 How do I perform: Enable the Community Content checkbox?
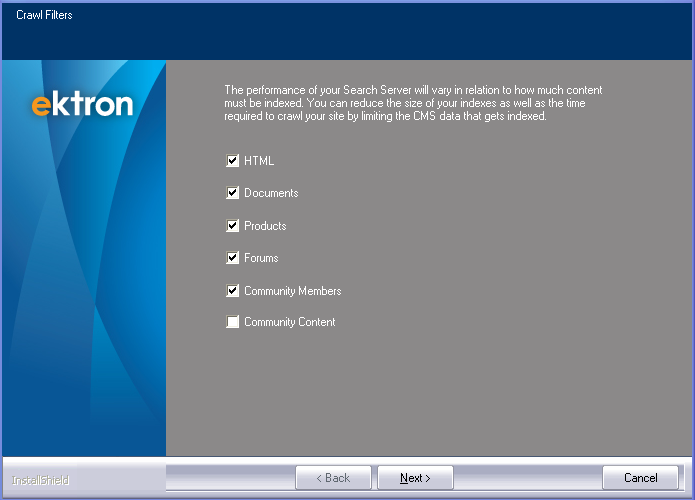pyautogui.click(x=232, y=322)
